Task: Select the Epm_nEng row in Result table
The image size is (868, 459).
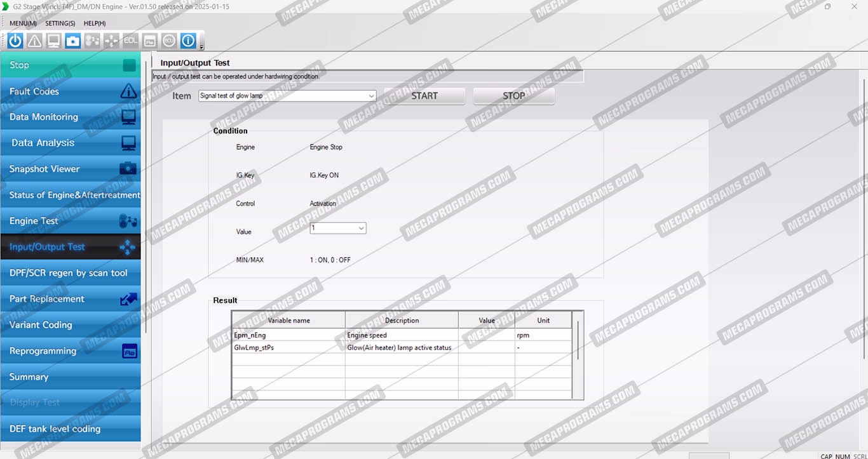Action: (x=288, y=335)
